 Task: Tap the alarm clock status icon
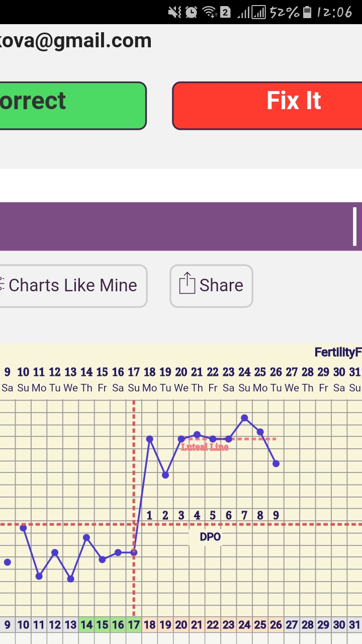[x=191, y=12]
